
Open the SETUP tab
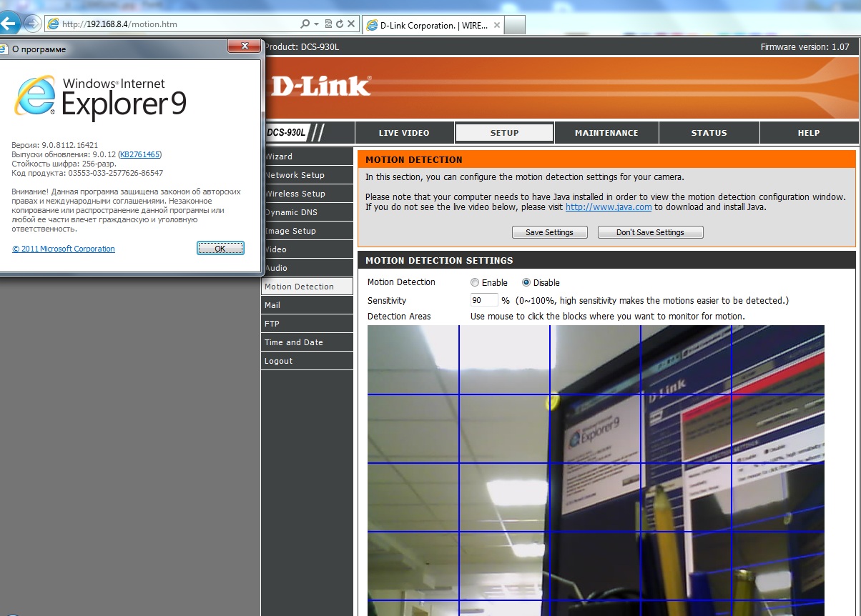504,133
